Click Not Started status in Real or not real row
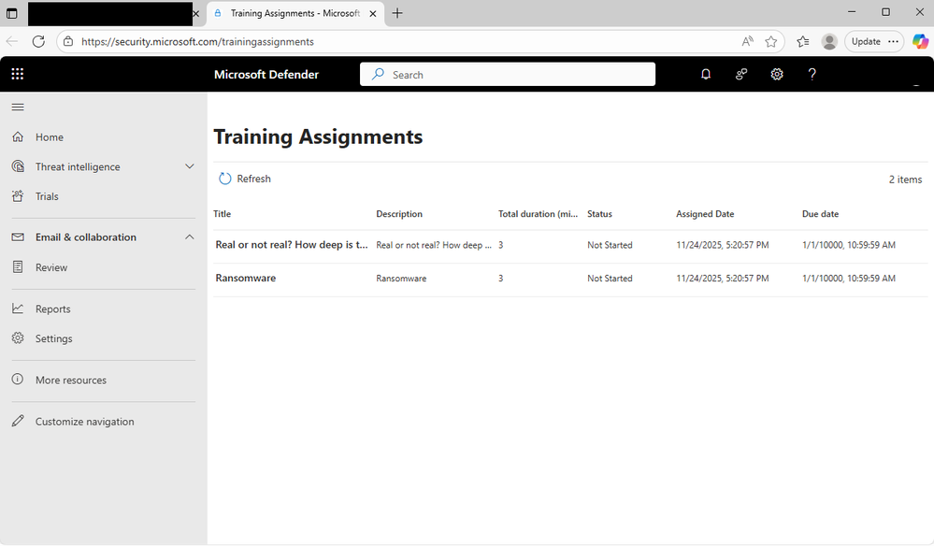Image resolution: width=934 pixels, height=560 pixels. [x=610, y=245]
